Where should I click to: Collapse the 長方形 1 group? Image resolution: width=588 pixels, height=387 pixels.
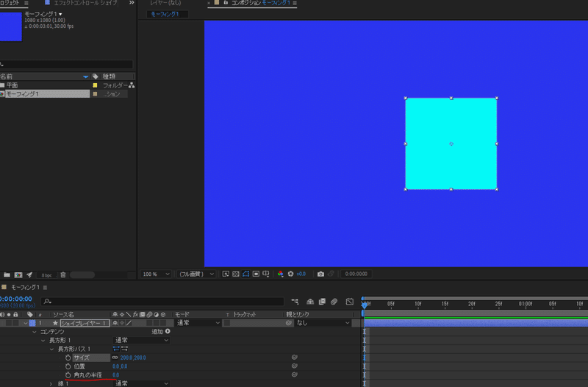pyautogui.click(x=43, y=341)
